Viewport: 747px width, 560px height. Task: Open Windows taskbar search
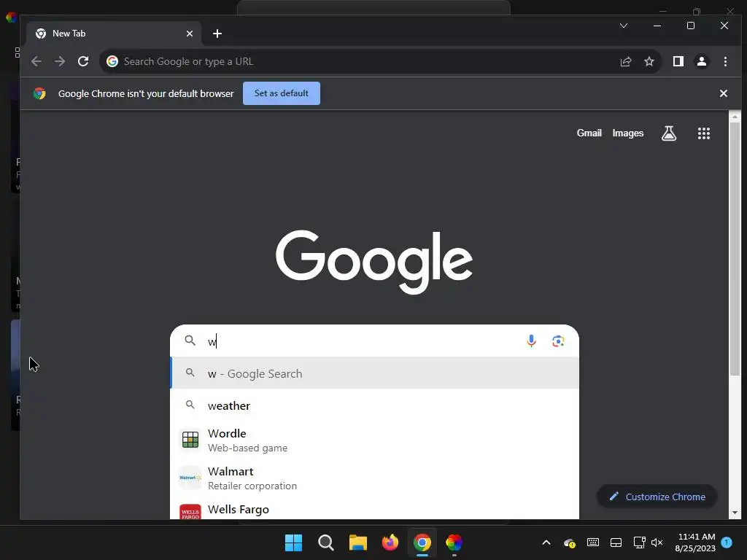(x=326, y=542)
